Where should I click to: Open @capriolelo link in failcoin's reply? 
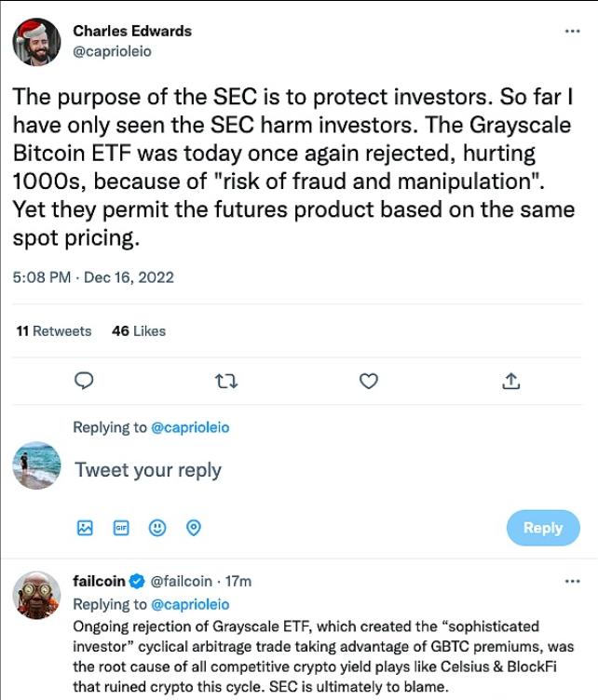pyautogui.click(x=189, y=604)
